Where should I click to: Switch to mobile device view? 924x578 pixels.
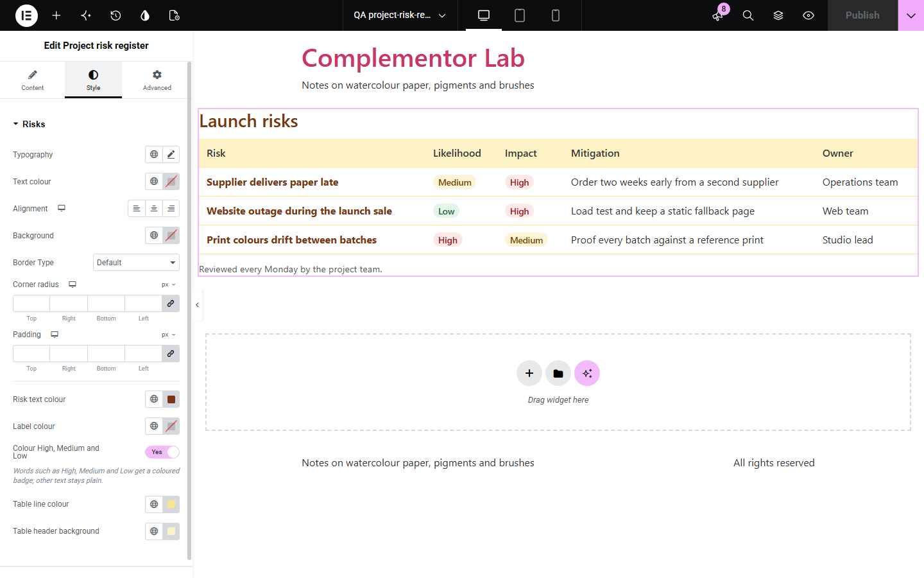click(556, 15)
